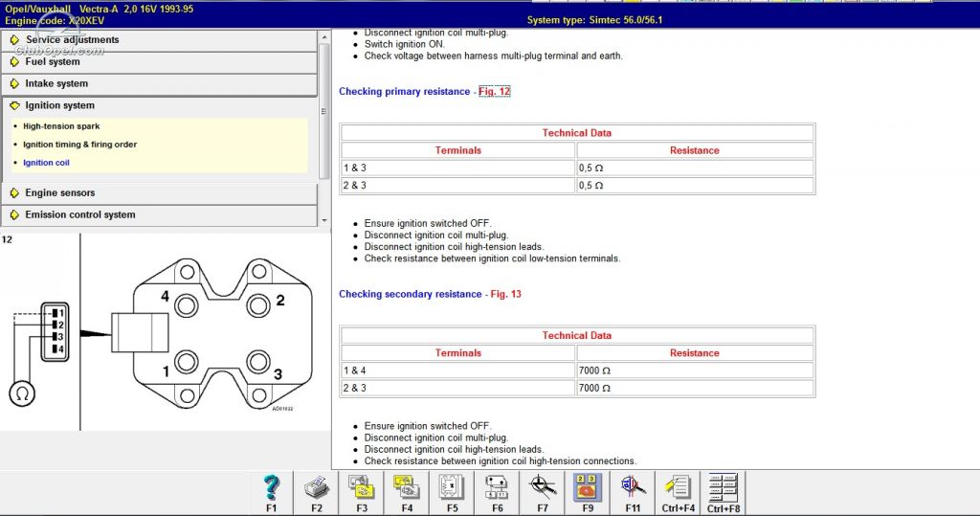Expand the Emission control system section

(160, 214)
